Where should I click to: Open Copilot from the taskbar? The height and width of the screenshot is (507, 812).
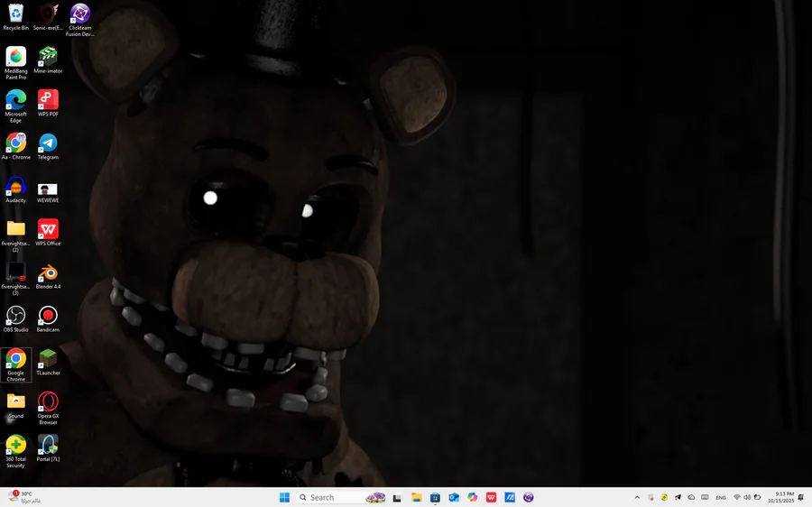coord(472,497)
